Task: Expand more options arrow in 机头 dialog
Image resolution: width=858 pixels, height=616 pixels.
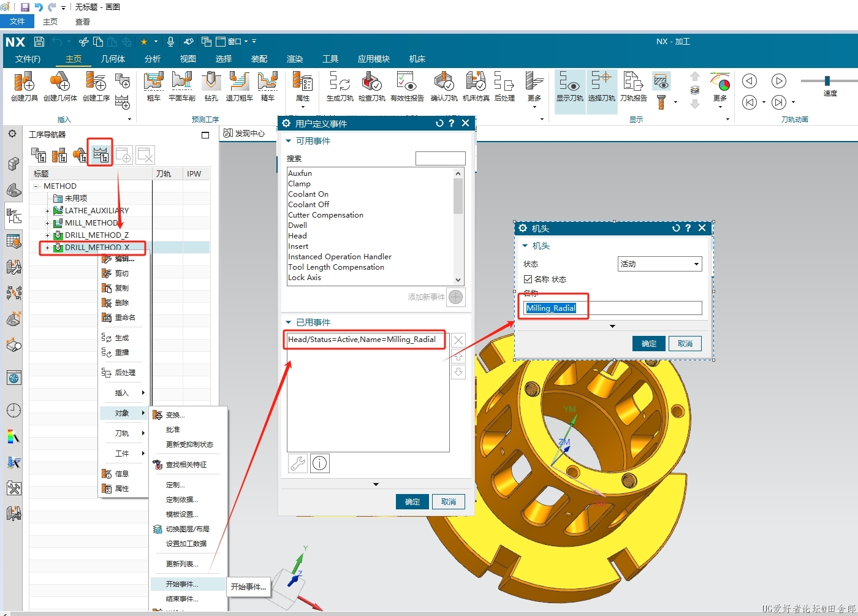Action: (x=612, y=326)
